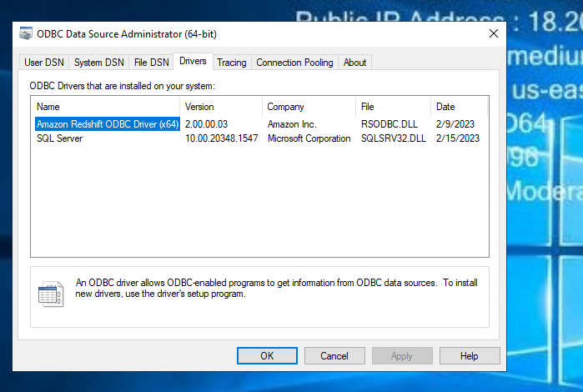Click the RSODBC.DLL file cell
This screenshot has height=392, width=583.
click(390, 124)
